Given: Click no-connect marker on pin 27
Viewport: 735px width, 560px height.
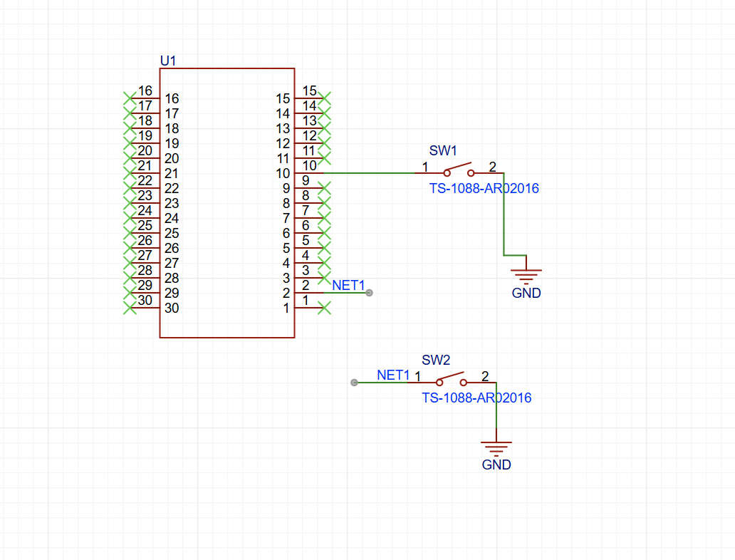Looking at the screenshot, I should [130, 263].
